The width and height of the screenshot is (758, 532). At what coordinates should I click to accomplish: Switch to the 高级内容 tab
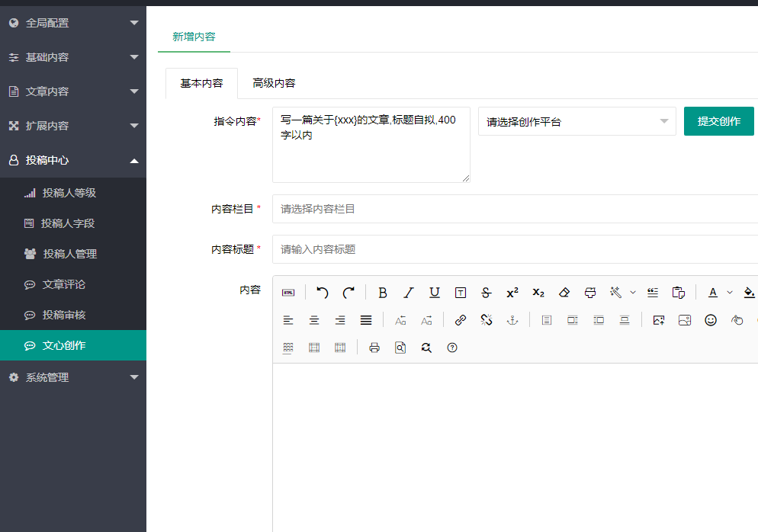coord(274,83)
